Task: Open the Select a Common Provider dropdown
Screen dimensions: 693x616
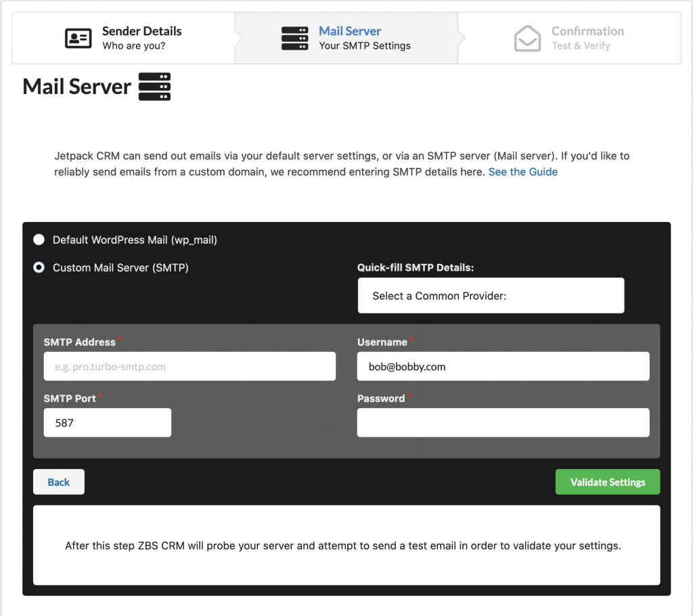Action: tap(491, 295)
